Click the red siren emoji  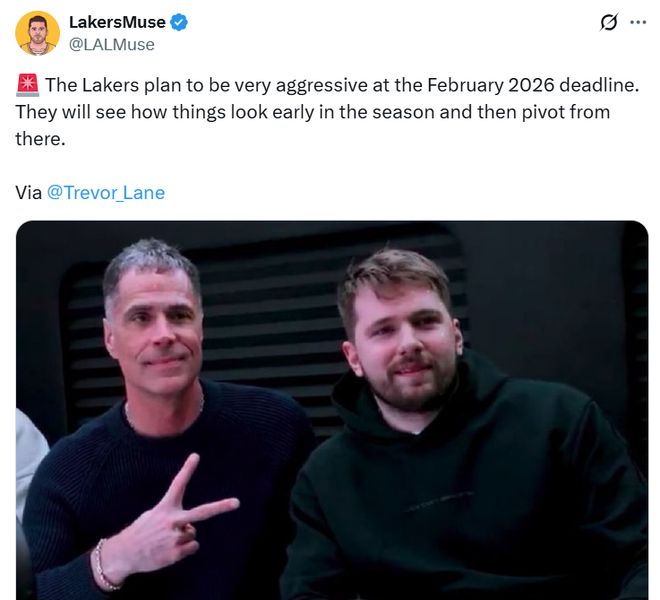coord(28,85)
